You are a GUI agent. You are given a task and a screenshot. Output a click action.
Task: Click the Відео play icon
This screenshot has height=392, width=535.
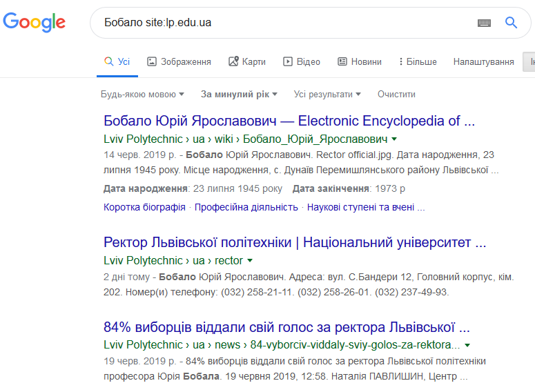tap(288, 61)
